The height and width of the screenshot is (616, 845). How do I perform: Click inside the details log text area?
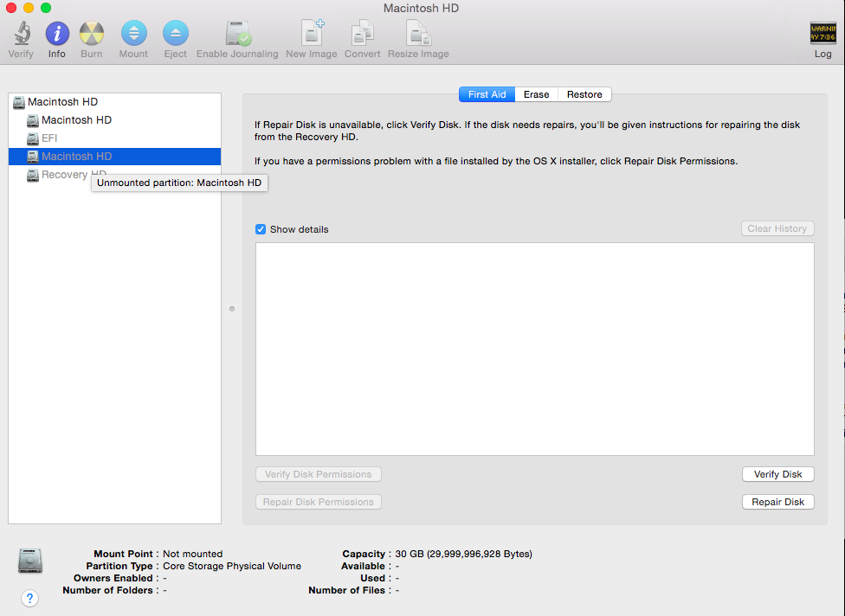click(535, 349)
